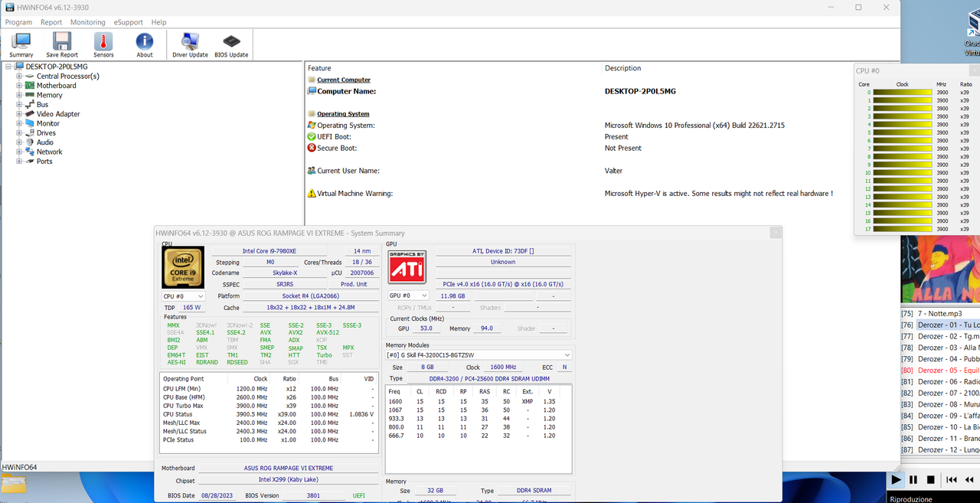Click the Memory module tree icon
980x503 pixels.
point(30,95)
